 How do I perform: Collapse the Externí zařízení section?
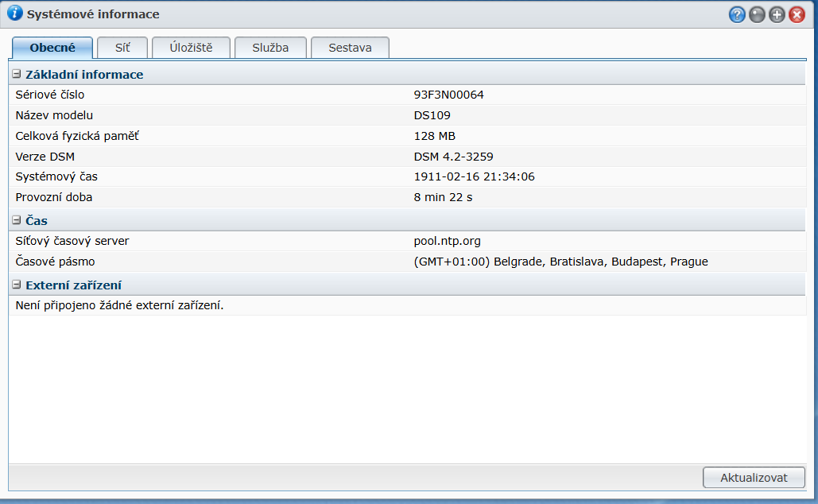(17, 285)
